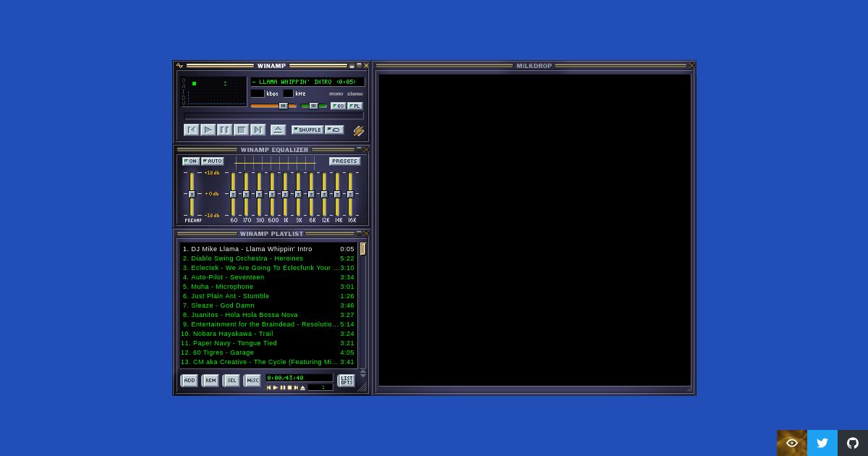Select track 11 Paper Navy - Tongue Tied

pyautogui.click(x=268, y=343)
